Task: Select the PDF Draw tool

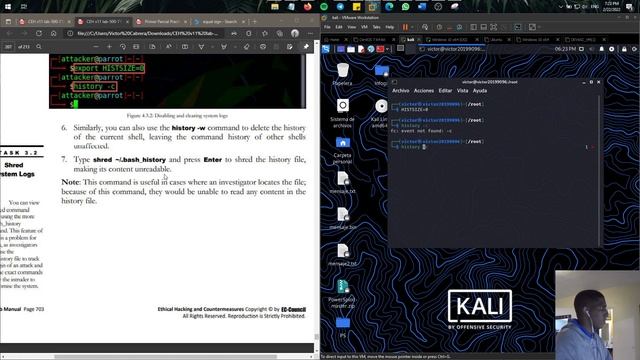Action: (201, 47)
